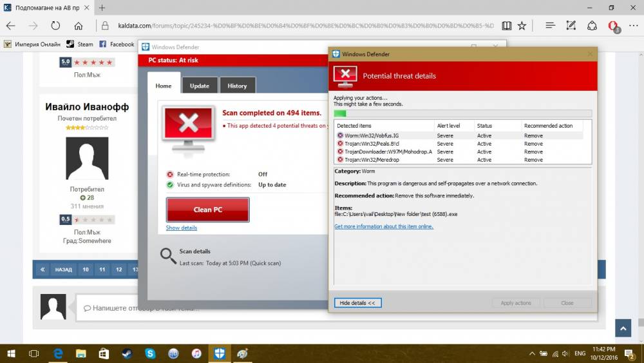
Task: Go to first forum page arrows
Action: [43, 270]
